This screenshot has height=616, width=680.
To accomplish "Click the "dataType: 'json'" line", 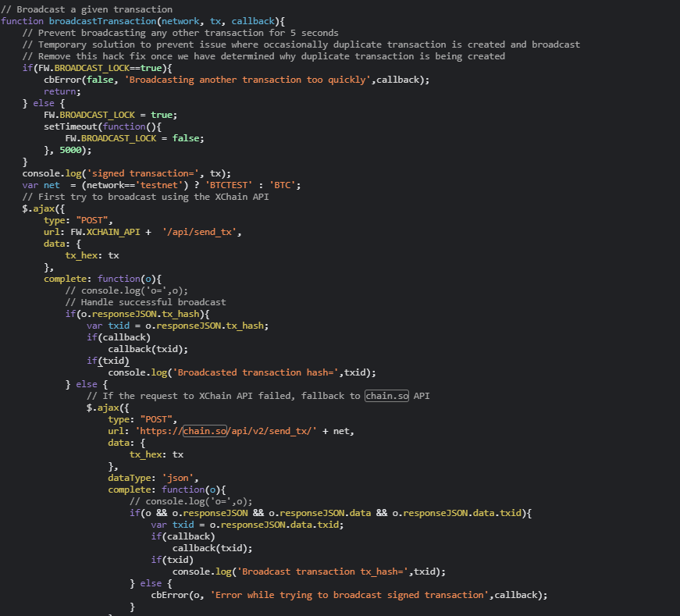I will tap(153, 478).
